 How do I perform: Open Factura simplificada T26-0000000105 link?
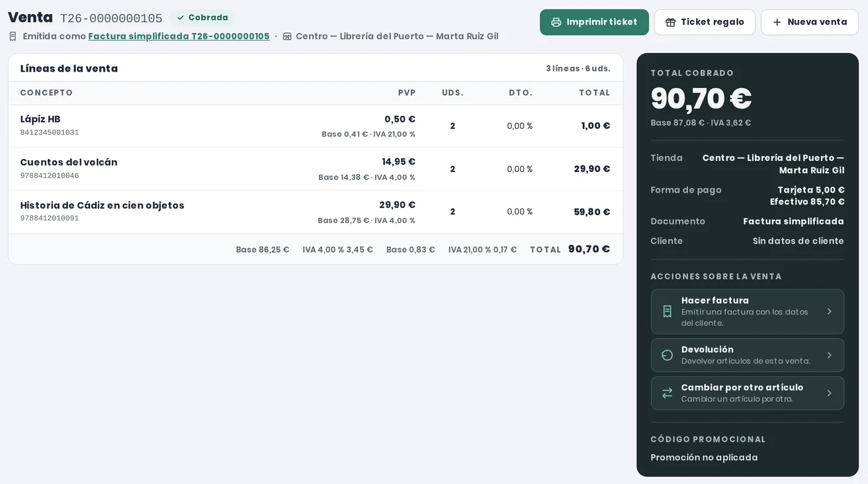(x=179, y=36)
